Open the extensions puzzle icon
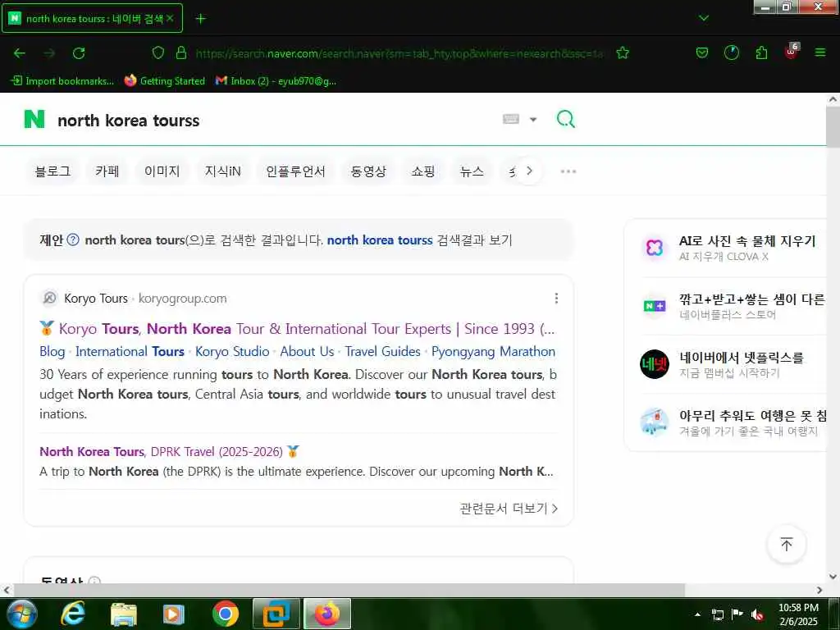This screenshot has height=630, width=840. pyautogui.click(x=761, y=52)
